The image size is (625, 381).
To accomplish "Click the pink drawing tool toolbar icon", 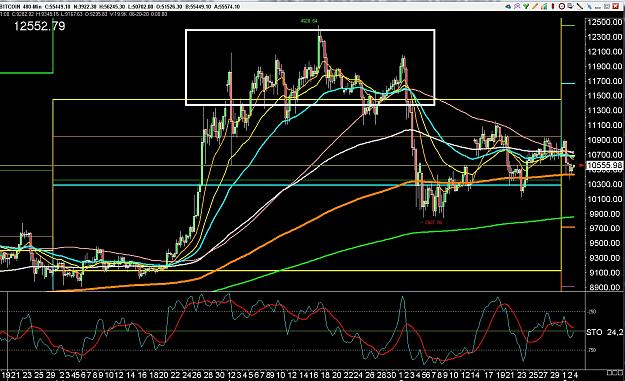I will (x=517, y=6).
